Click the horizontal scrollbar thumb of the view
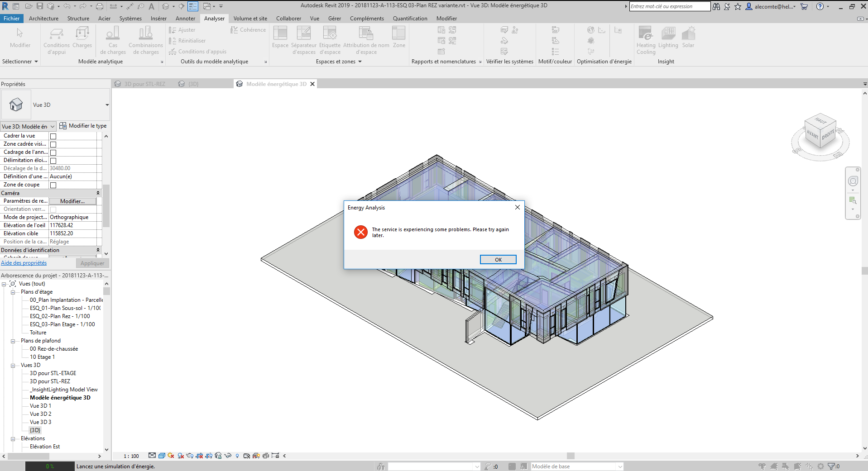 [x=571, y=456]
